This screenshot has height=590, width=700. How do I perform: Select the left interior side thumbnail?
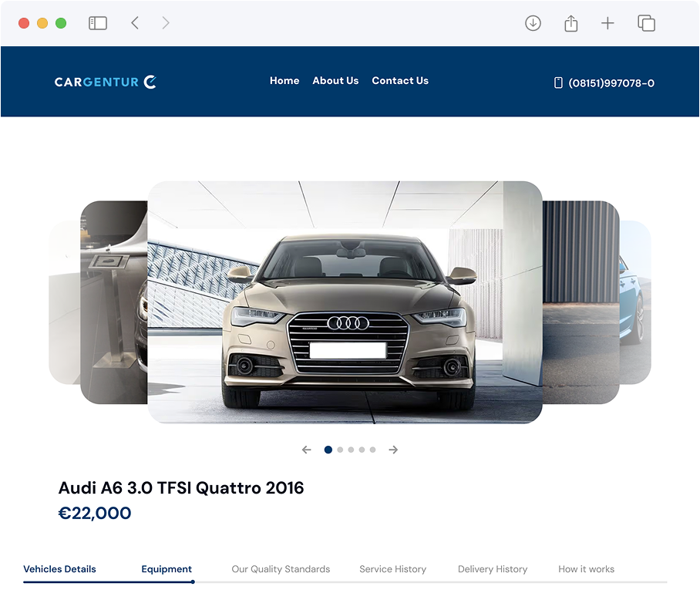(x=114, y=302)
